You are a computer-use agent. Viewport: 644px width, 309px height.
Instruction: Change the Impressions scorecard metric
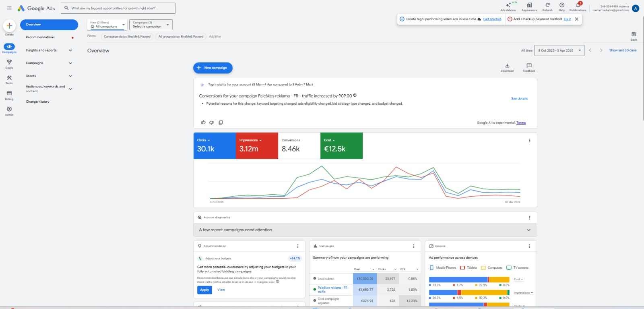pyautogui.click(x=250, y=140)
